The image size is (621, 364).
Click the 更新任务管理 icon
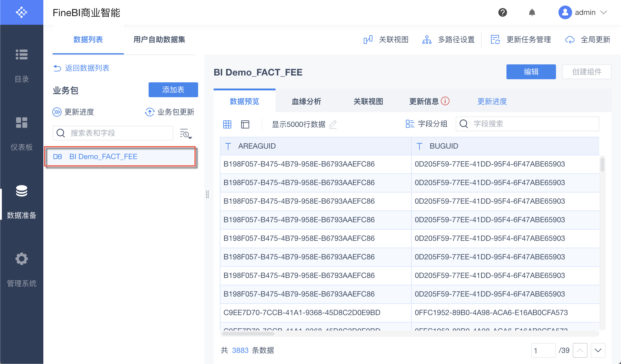(x=495, y=40)
